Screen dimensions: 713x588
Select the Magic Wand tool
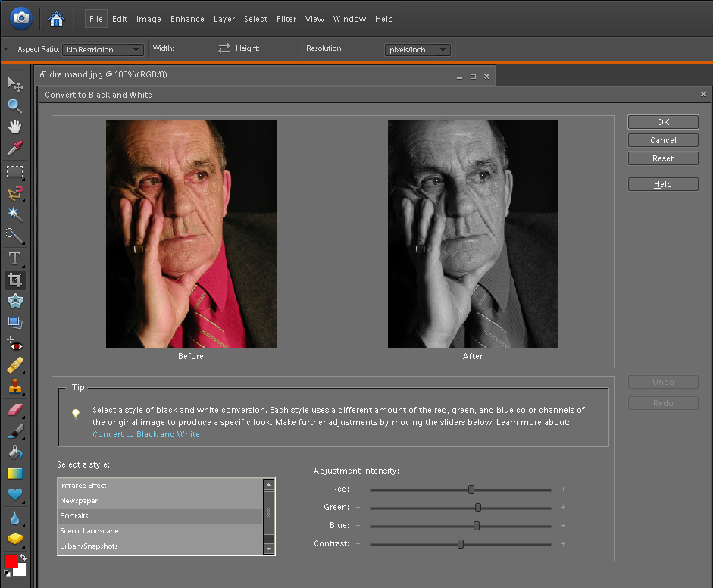pos(14,214)
